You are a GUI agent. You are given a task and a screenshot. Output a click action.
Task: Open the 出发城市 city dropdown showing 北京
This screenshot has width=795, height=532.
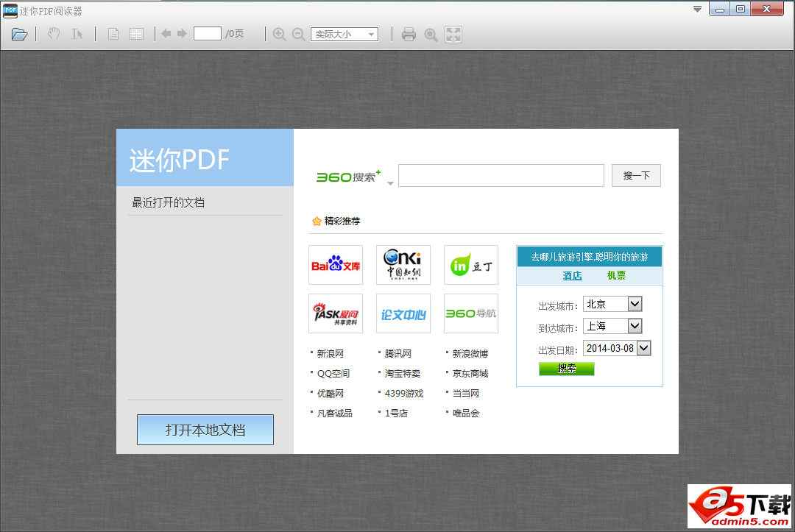click(x=612, y=303)
